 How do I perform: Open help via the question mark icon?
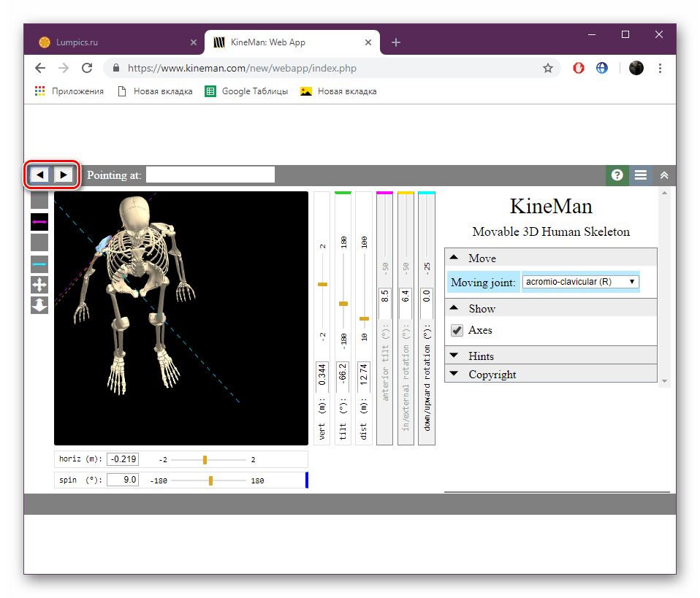tap(617, 175)
